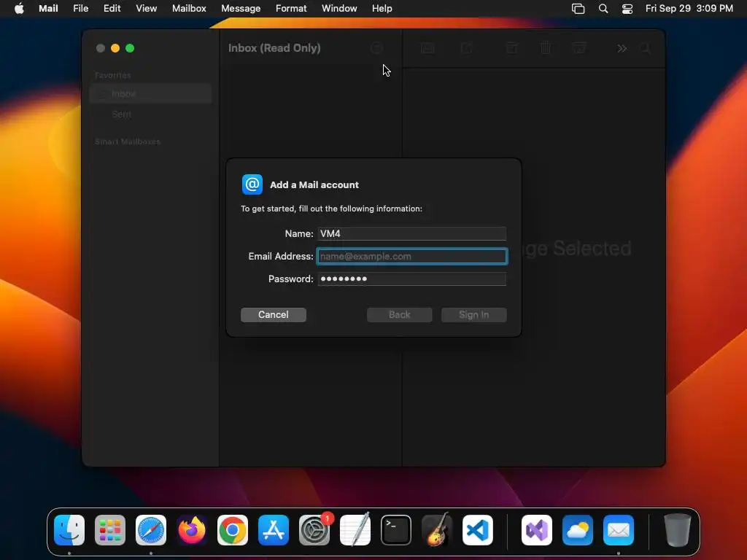Open App Store from the Dock
The height and width of the screenshot is (560, 747).
coord(274,530)
